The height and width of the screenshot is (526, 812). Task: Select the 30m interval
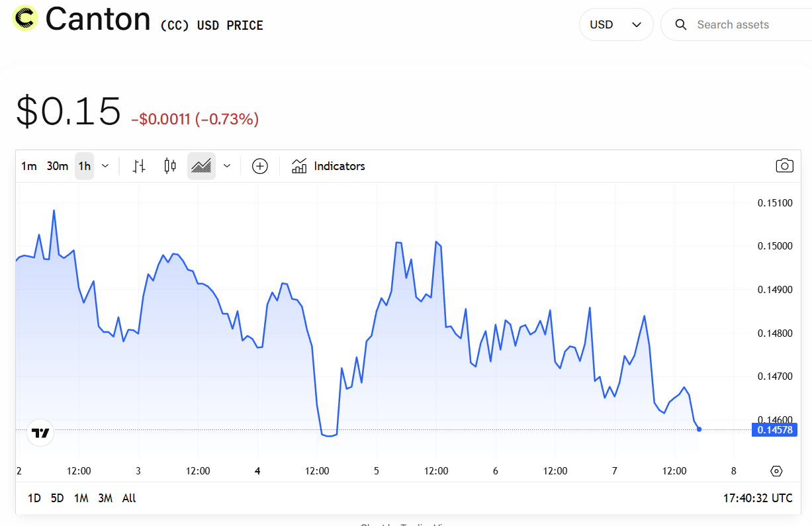58,166
